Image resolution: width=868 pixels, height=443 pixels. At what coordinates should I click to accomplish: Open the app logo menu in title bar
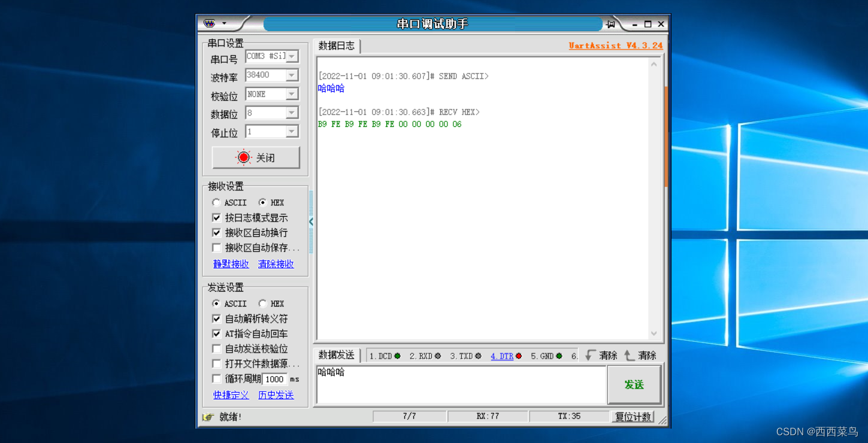209,23
